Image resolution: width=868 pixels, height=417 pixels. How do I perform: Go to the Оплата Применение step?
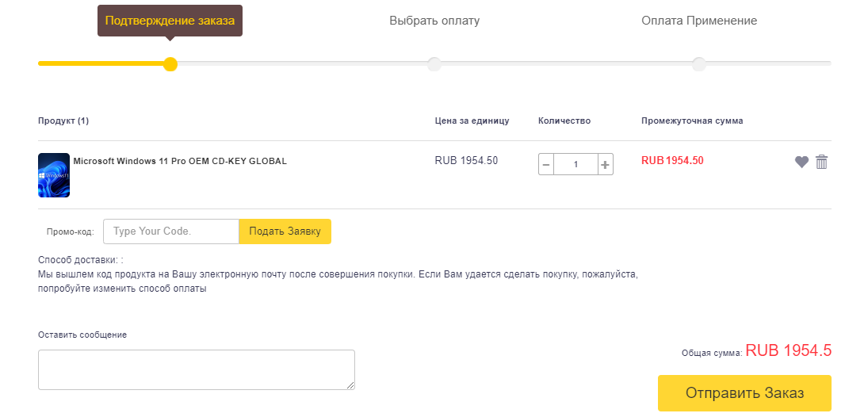[699, 21]
